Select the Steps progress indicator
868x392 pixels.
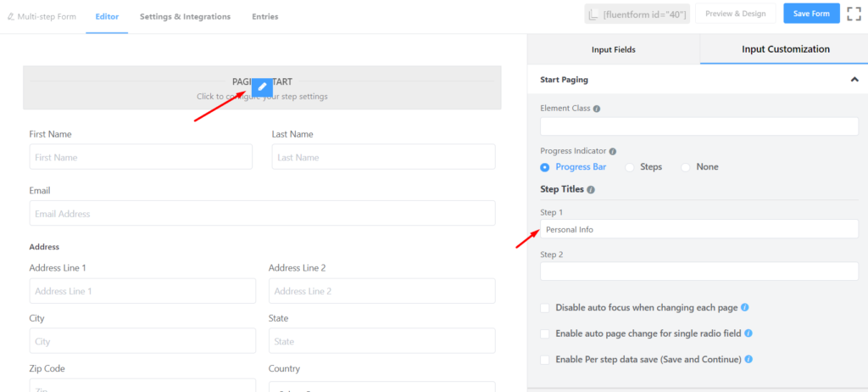[x=643, y=167]
